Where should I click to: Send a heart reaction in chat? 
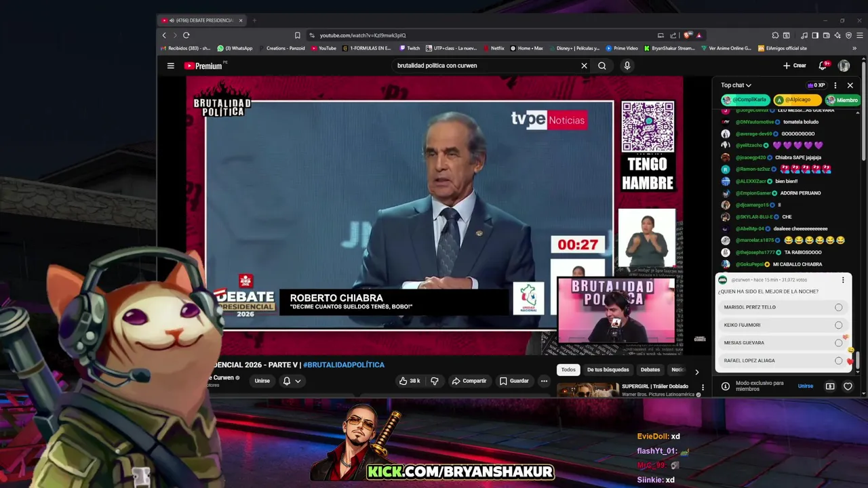point(848,386)
